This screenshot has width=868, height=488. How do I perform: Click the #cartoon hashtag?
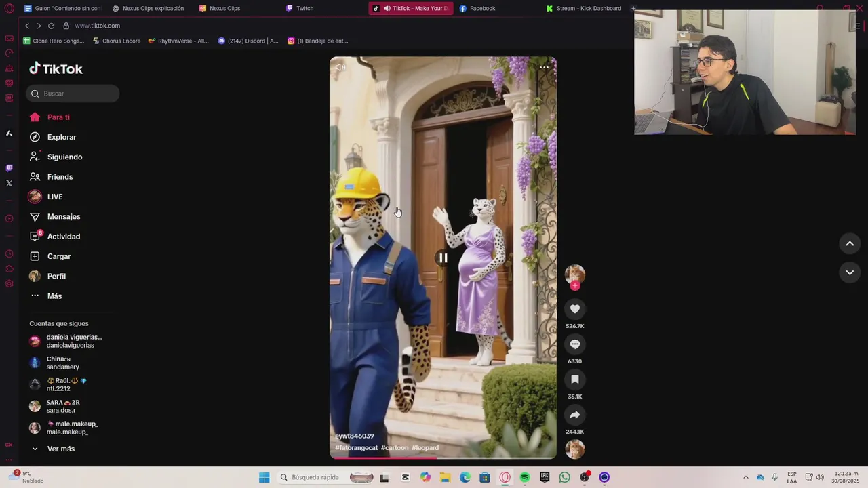(x=395, y=448)
